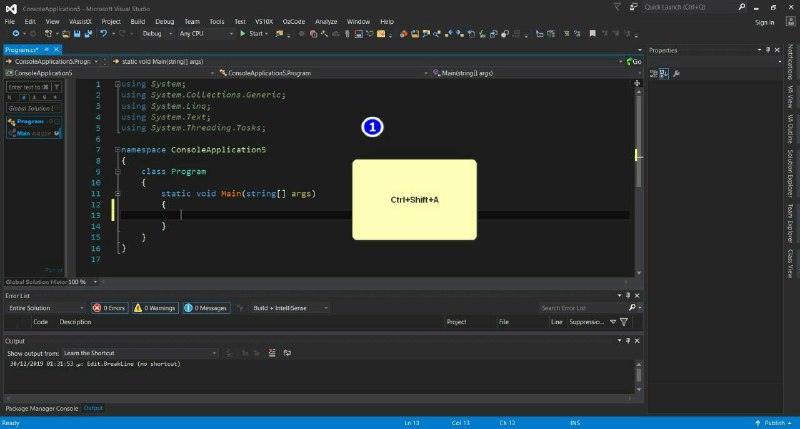This screenshot has height=429, width=800.
Task: Click the filter icon beside Enter text box
Action: point(57,87)
